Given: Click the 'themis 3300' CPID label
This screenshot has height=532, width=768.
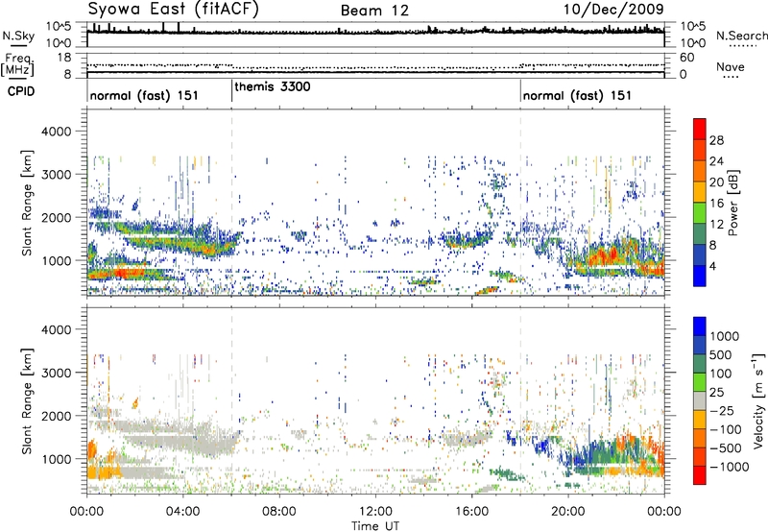Looking at the screenshot, I should (273, 86).
